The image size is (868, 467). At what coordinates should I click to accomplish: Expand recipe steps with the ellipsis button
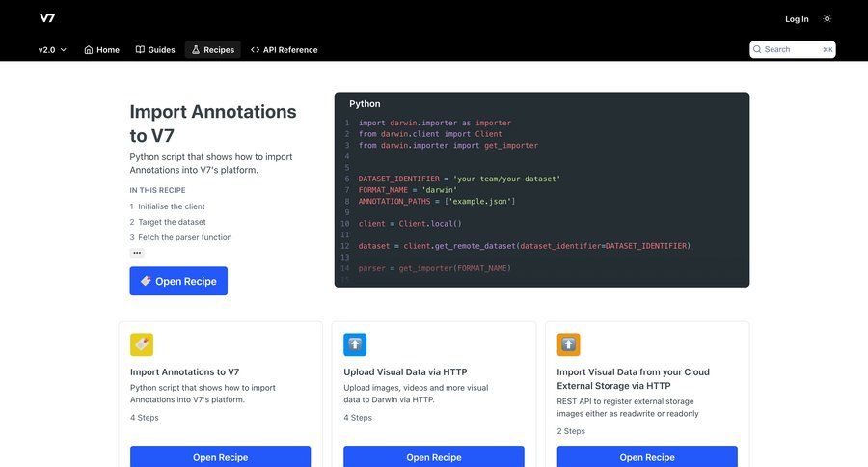click(137, 253)
